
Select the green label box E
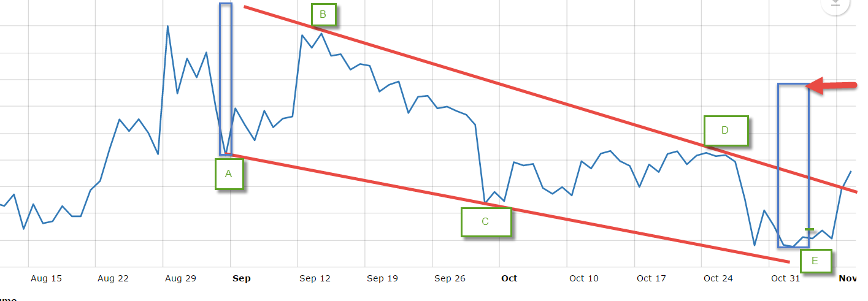815,261
